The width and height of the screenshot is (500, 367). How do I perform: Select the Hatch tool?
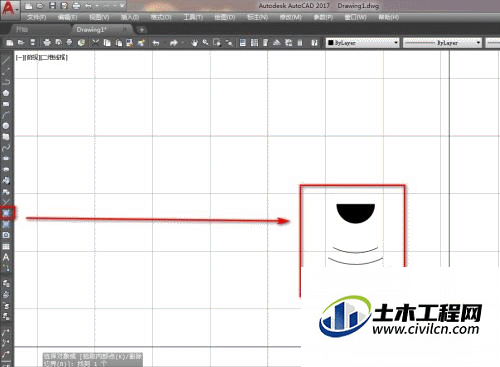(7, 213)
